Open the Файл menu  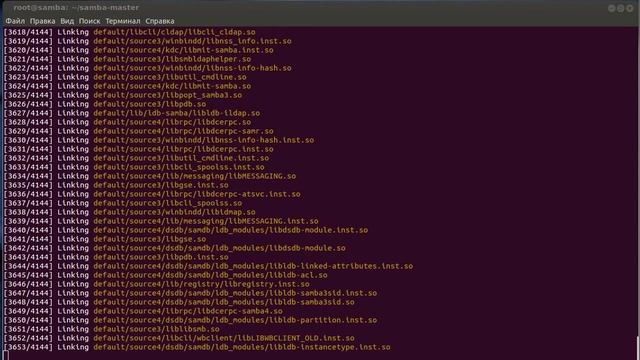pos(15,21)
